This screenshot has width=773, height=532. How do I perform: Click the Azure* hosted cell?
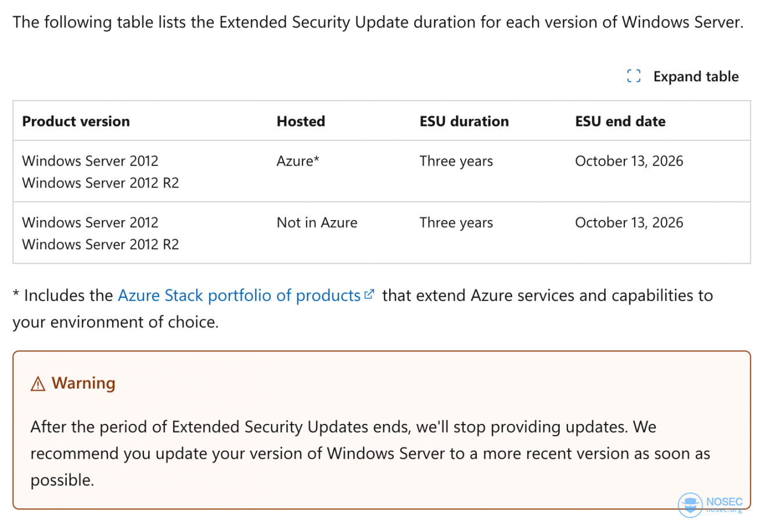click(x=298, y=161)
